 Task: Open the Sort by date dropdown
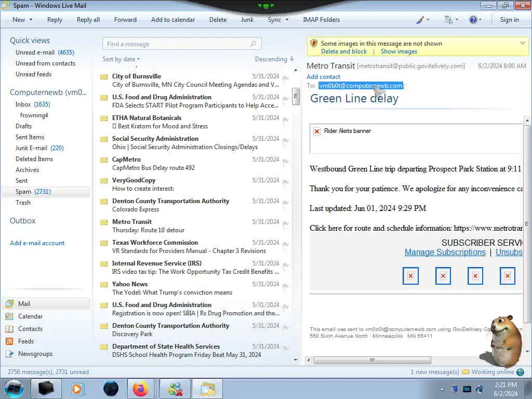[x=121, y=59]
